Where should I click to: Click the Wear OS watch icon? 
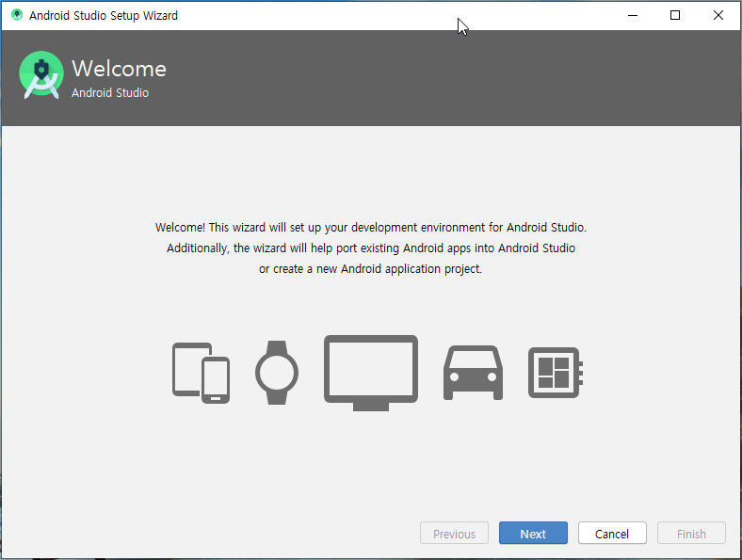point(277,373)
